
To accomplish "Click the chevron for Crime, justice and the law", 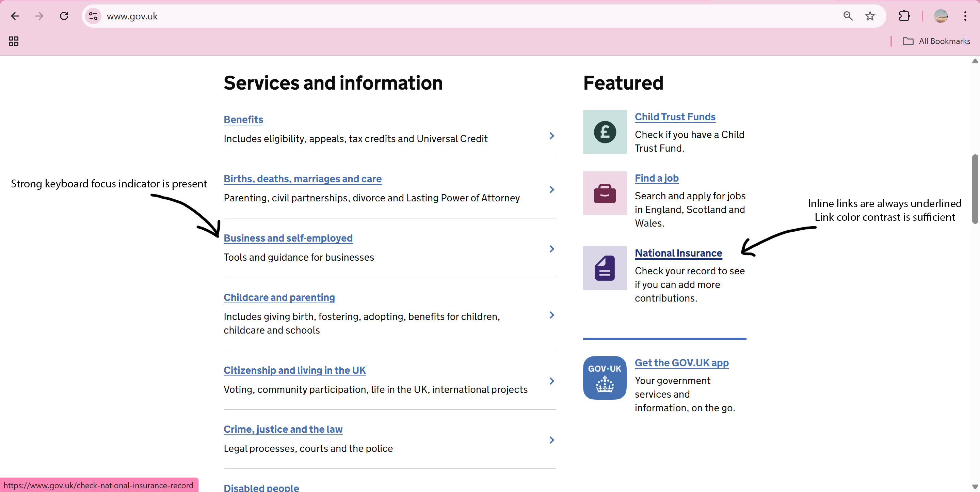I will pyautogui.click(x=552, y=440).
